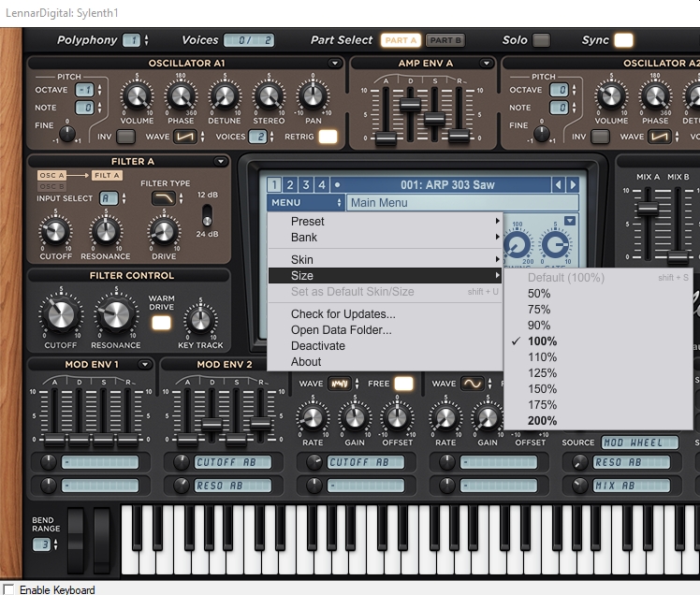Screen dimensions: 700x595
Task: Click the Filter Control Resonance knob
Action: click(x=116, y=315)
